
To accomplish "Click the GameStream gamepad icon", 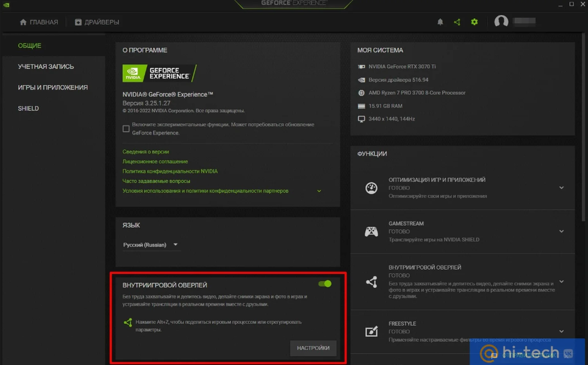I will (x=371, y=232).
